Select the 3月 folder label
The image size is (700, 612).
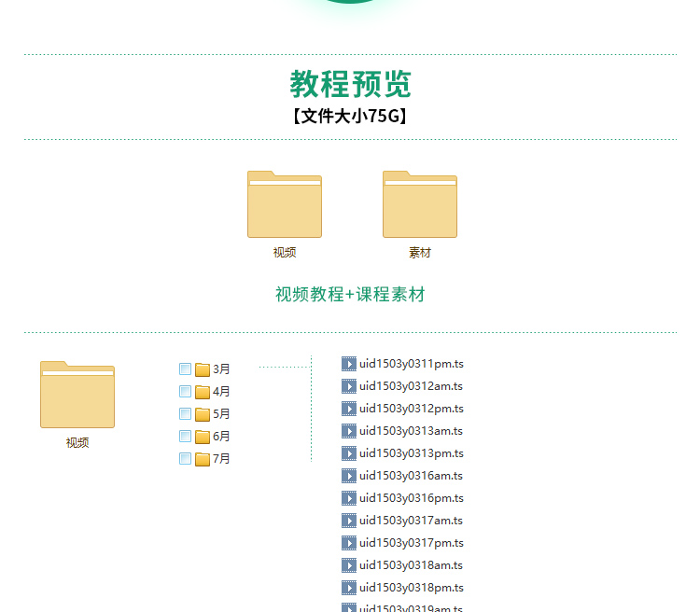coord(221,369)
